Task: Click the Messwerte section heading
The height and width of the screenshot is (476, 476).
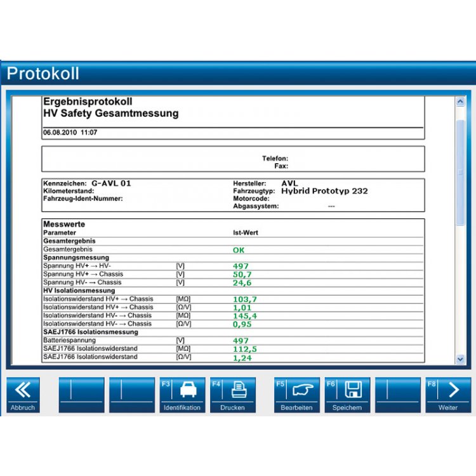Action: (x=64, y=224)
